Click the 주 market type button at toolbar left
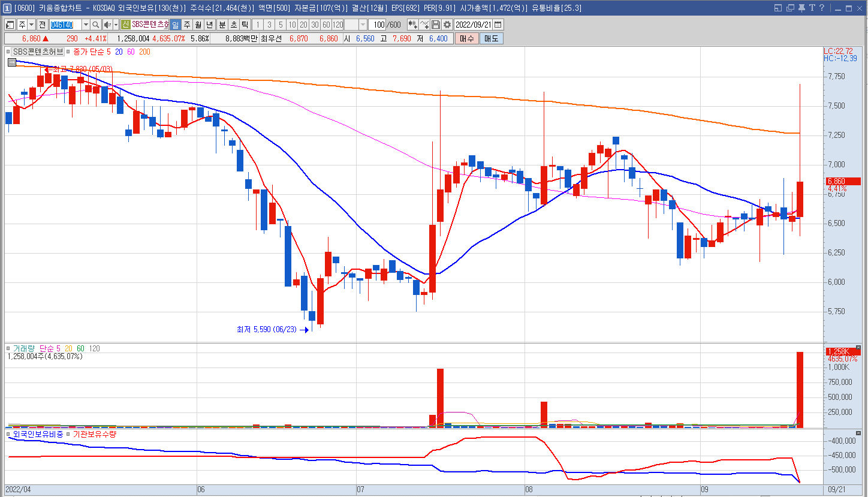 coord(22,25)
